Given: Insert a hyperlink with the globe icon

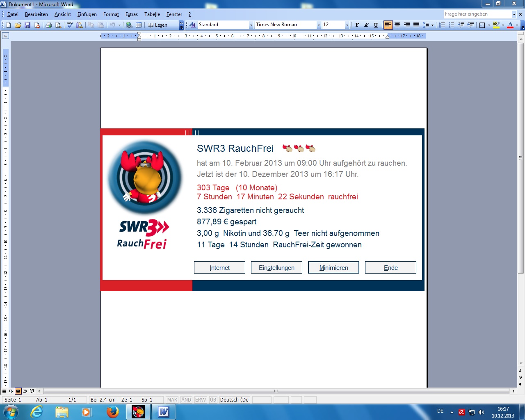Looking at the screenshot, I should 129,25.
